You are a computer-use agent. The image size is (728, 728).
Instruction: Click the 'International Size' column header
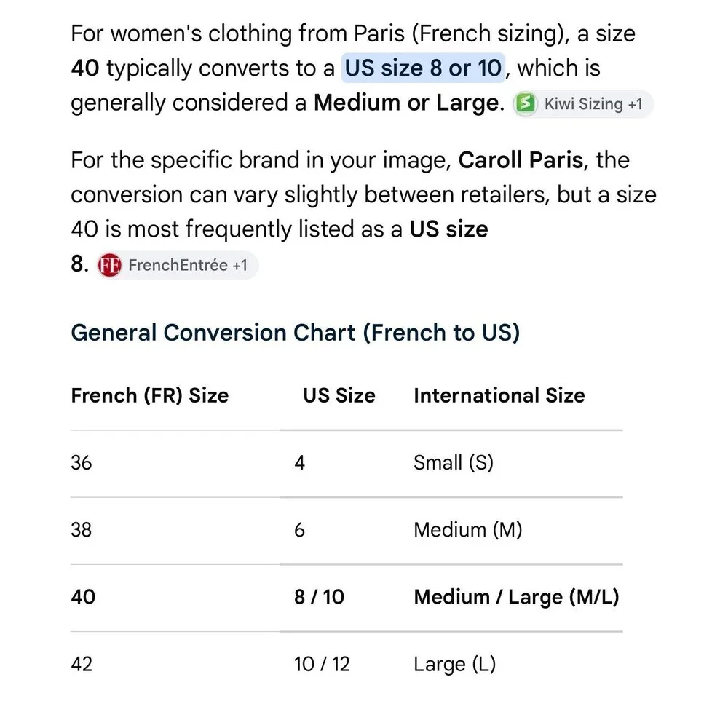[499, 395]
